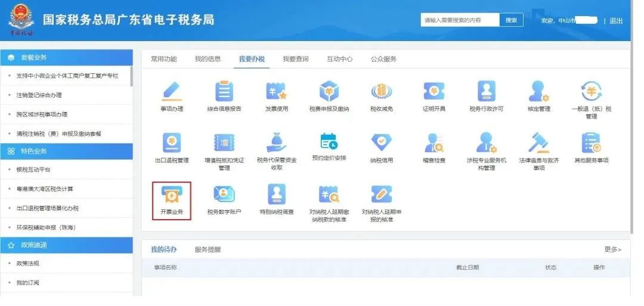Open 对纳税人延期缴纳税款的核准 icon
The height and width of the screenshot is (306, 644).
coord(329,195)
